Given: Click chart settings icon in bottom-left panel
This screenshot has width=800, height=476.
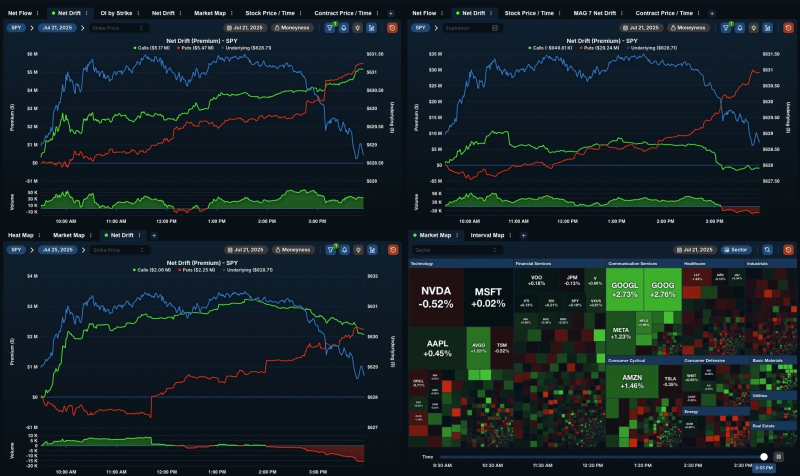Looking at the screenshot, I should 372,250.
